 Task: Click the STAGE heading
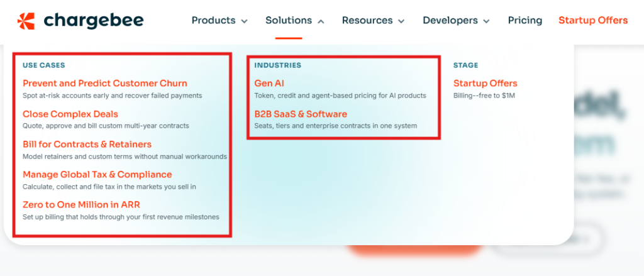point(466,65)
